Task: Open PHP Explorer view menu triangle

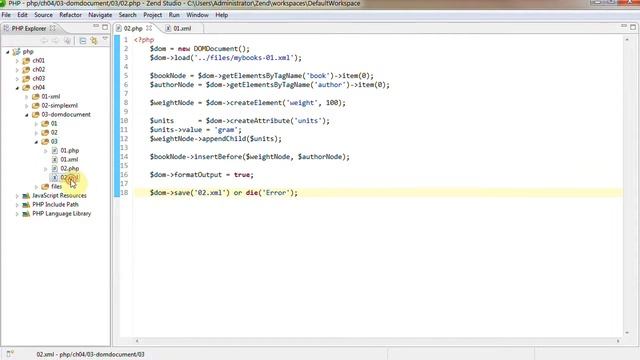Action: click(x=105, y=39)
